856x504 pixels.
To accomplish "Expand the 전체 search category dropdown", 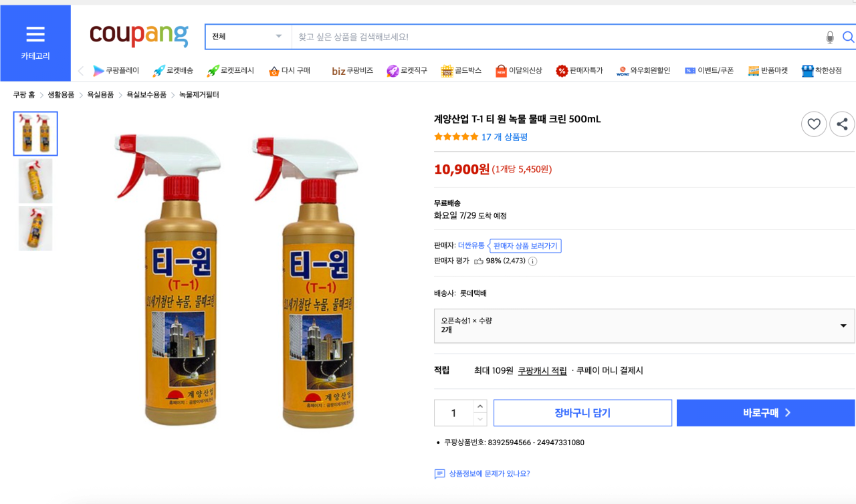I will point(248,37).
